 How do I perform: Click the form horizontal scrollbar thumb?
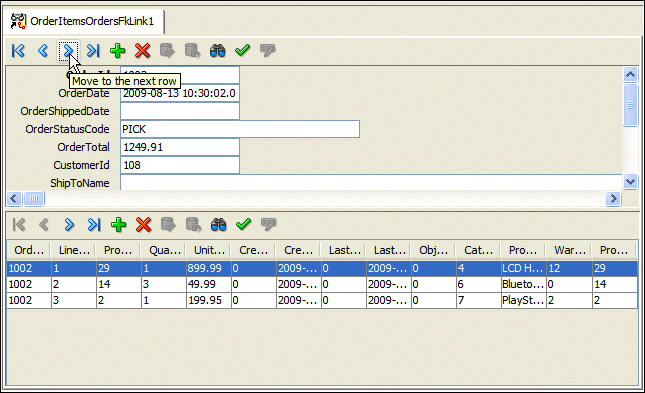pos(34,199)
